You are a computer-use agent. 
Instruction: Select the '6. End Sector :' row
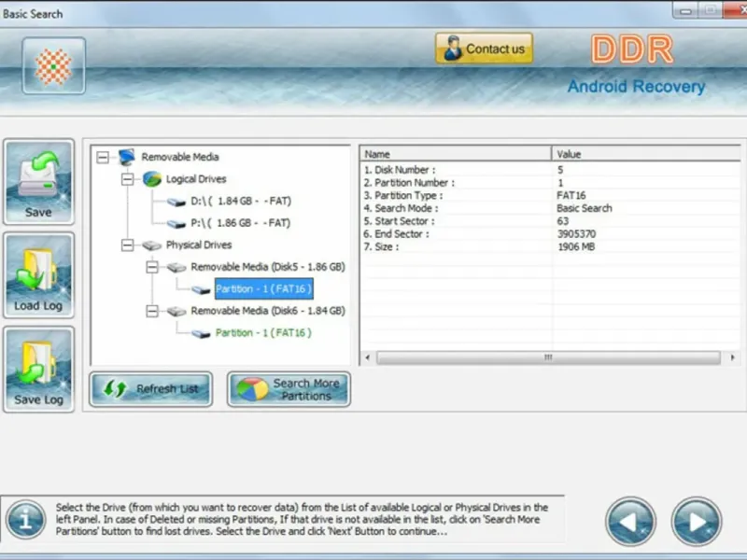coord(550,234)
